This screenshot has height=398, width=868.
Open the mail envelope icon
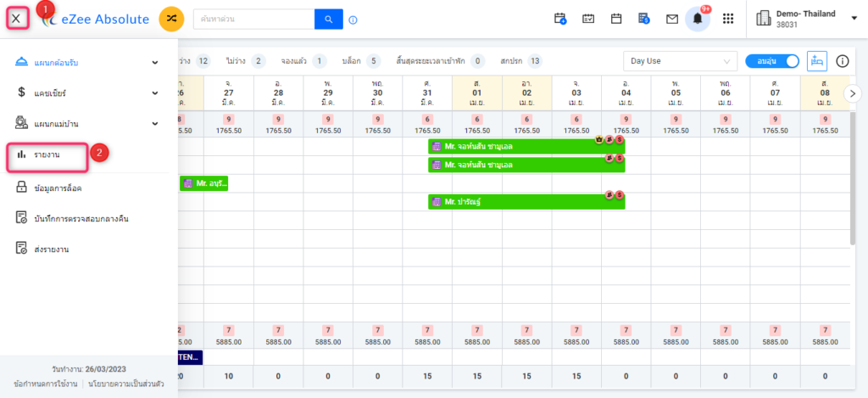point(672,20)
